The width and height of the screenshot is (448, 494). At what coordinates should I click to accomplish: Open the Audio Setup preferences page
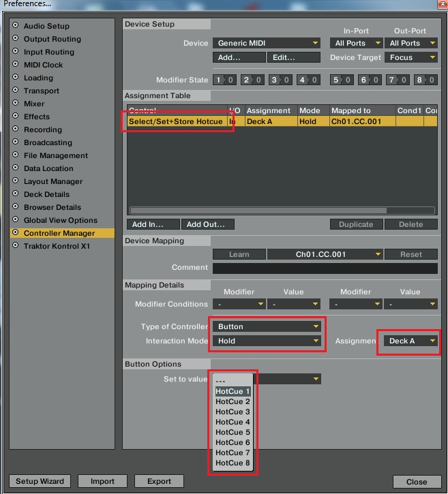tap(46, 26)
